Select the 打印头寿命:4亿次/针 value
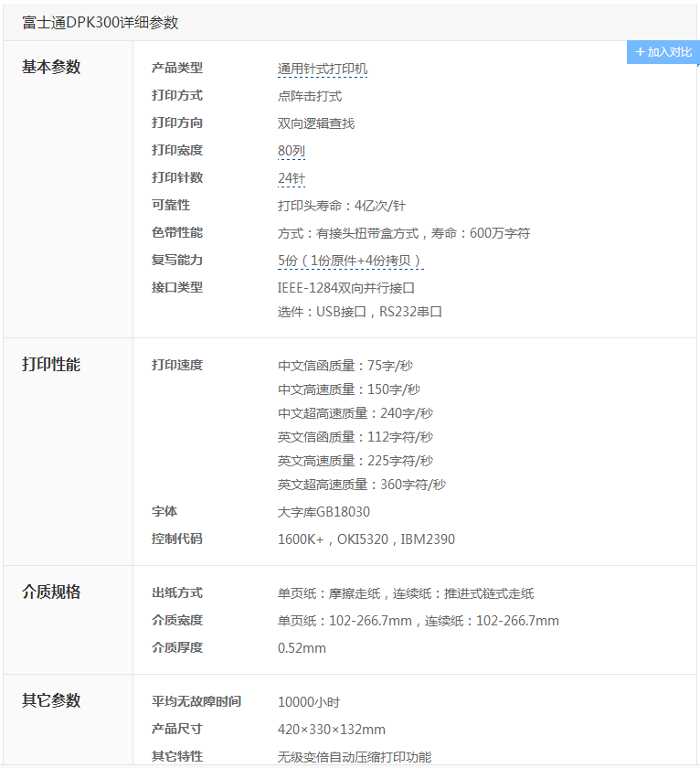The width and height of the screenshot is (700, 768). pos(341,207)
